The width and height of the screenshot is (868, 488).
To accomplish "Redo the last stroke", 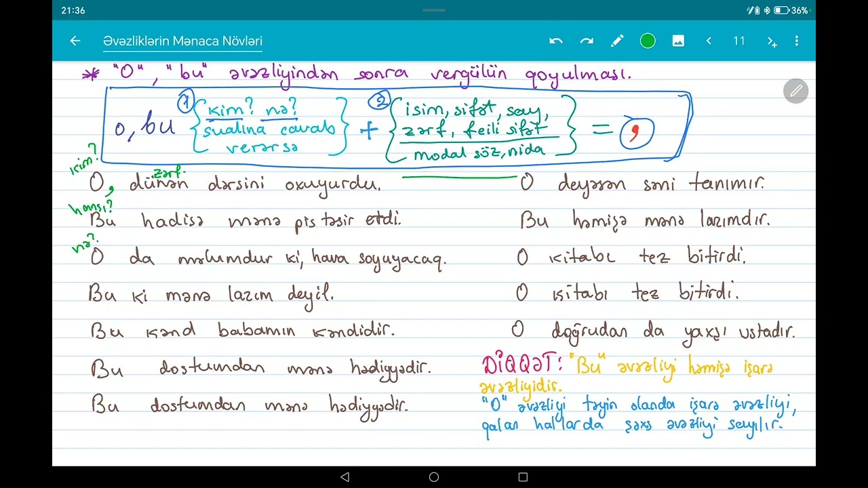I will (x=587, y=41).
